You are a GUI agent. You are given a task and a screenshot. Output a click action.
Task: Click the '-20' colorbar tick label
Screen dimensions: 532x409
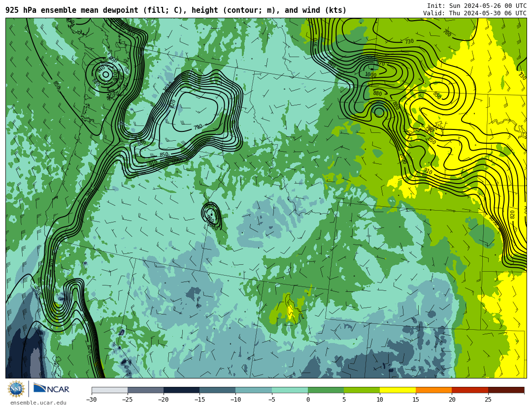163,400
